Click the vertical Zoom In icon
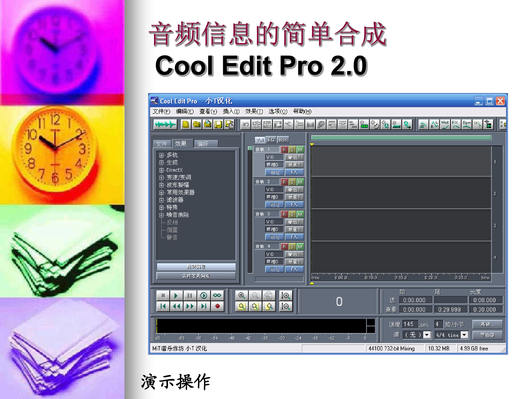This screenshot has width=532, height=399. click(286, 296)
